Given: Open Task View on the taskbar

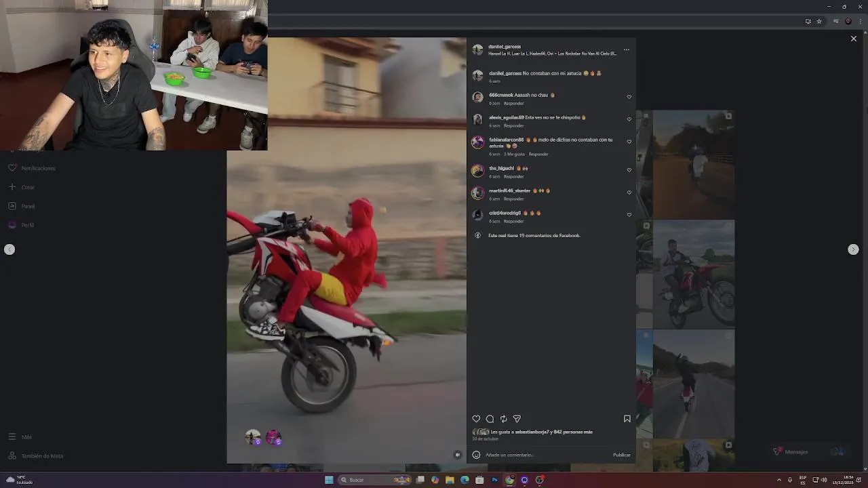Looking at the screenshot, I should pos(420,480).
